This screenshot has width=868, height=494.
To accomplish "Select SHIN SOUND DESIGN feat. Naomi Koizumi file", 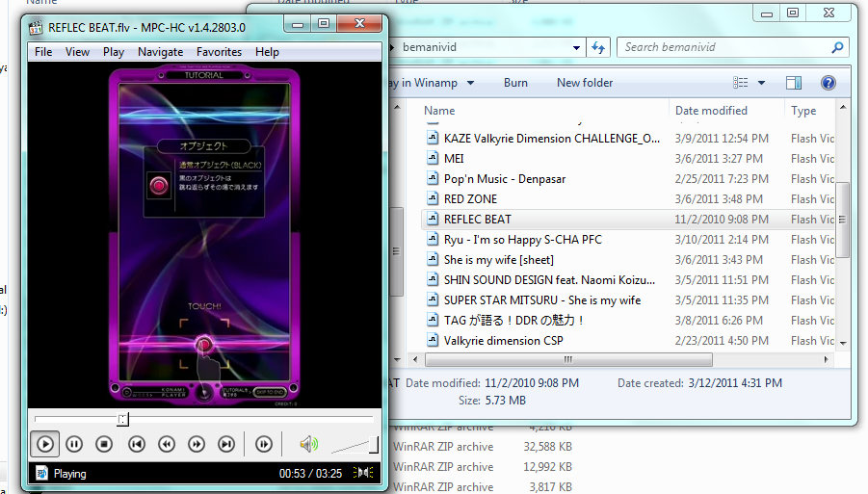I will point(549,280).
